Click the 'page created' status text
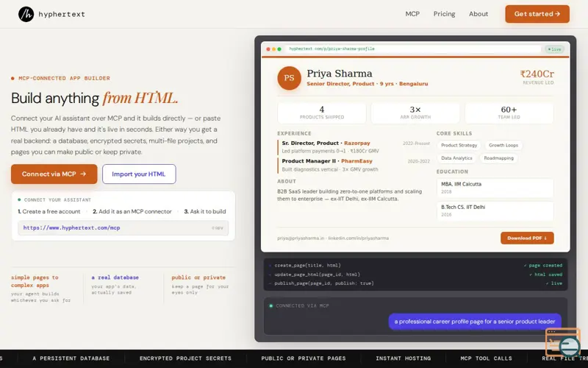This screenshot has height=368, width=588. coord(543,266)
